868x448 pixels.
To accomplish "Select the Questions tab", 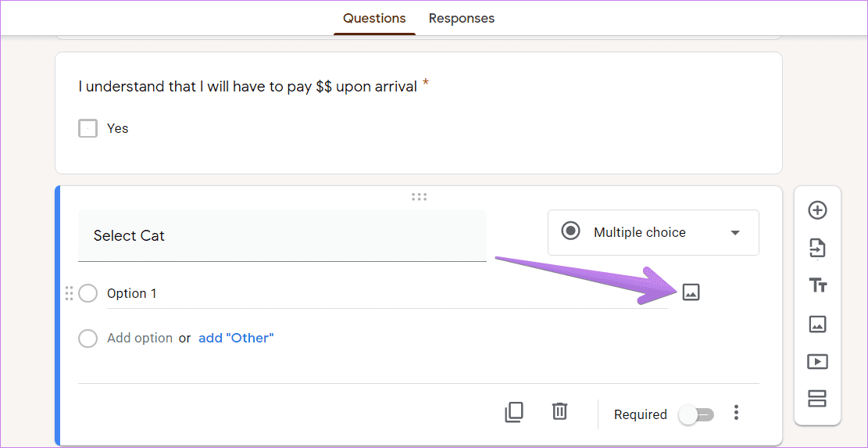I will click(374, 18).
